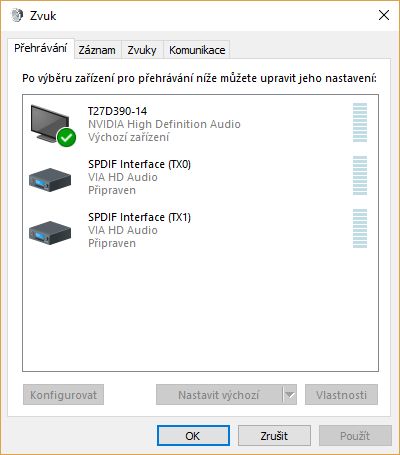
Task: Click the Použít button
Action: pos(355,436)
